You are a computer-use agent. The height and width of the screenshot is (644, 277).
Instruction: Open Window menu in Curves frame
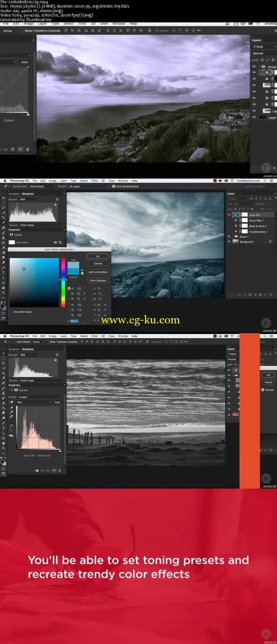tap(123, 336)
